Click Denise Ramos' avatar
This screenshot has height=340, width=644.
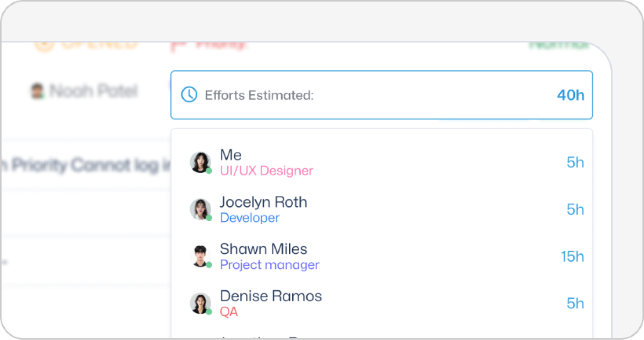click(201, 303)
